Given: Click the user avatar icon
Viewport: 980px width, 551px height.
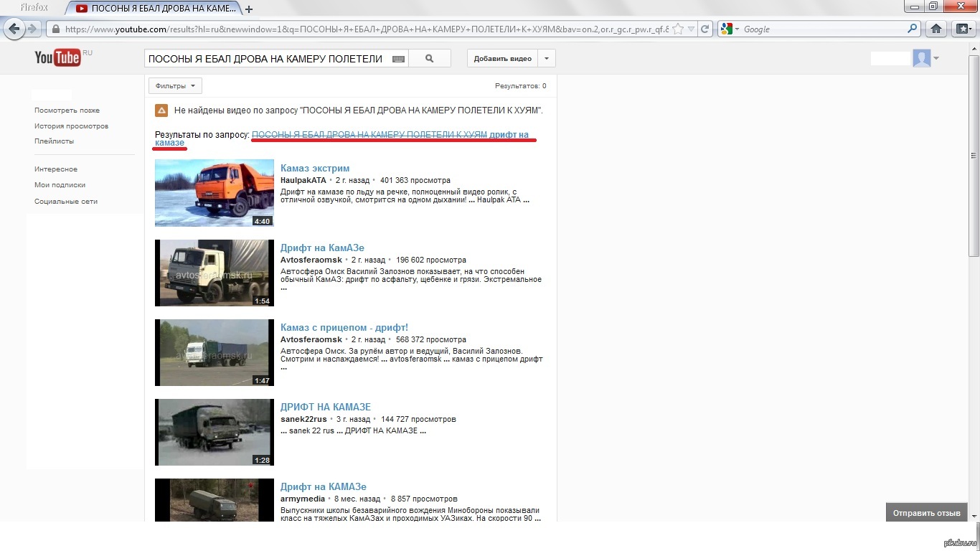Looking at the screenshot, I should click(x=921, y=58).
